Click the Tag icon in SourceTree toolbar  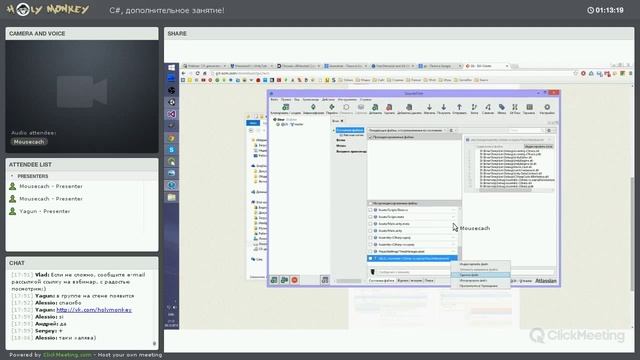(502, 107)
